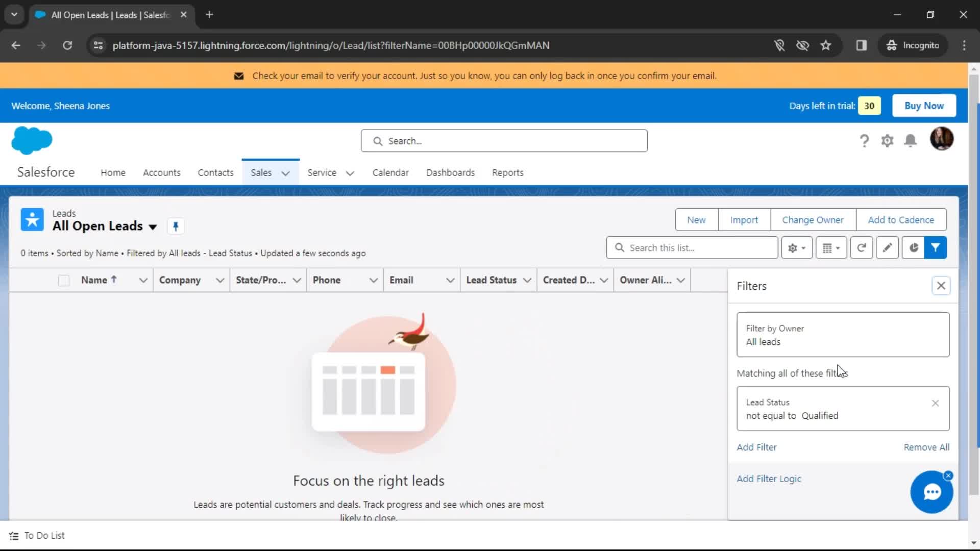Open the Name column dropdown arrow
Viewport: 980px width, 551px height.
pyautogui.click(x=143, y=281)
